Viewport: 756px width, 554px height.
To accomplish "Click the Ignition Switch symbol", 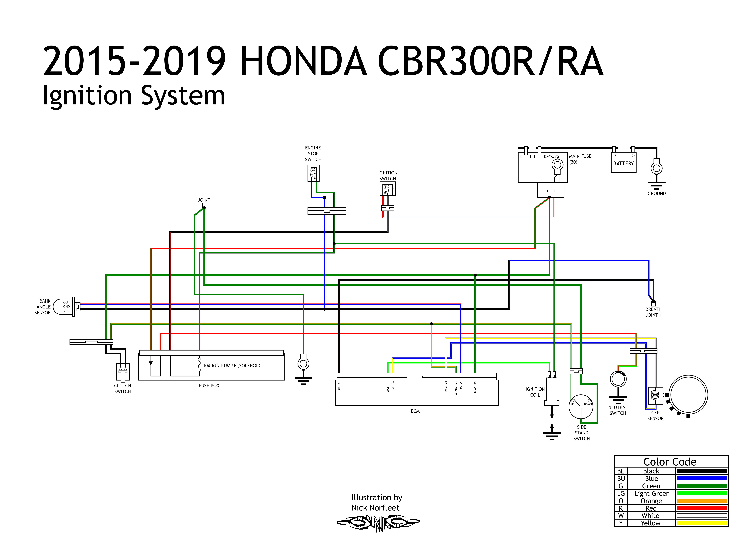I will point(388,189).
